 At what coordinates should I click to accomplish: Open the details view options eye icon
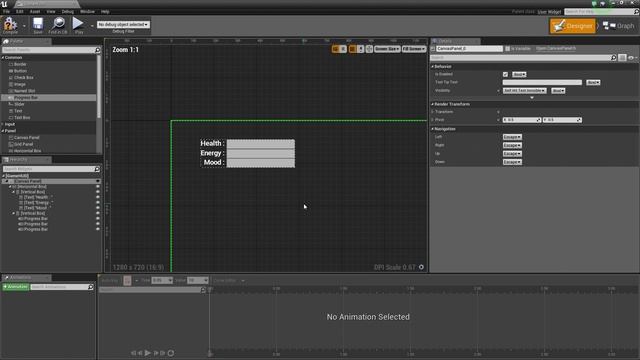pyautogui.click(x=632, y=58)
